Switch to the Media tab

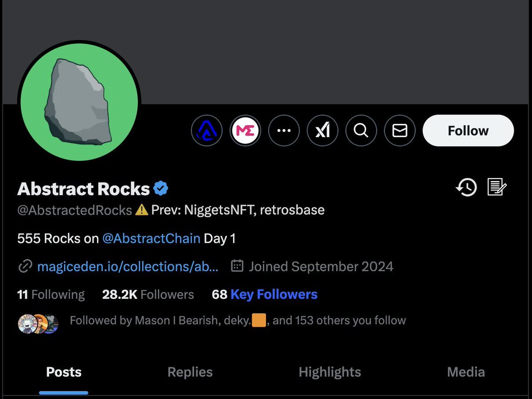click(466, 372)
